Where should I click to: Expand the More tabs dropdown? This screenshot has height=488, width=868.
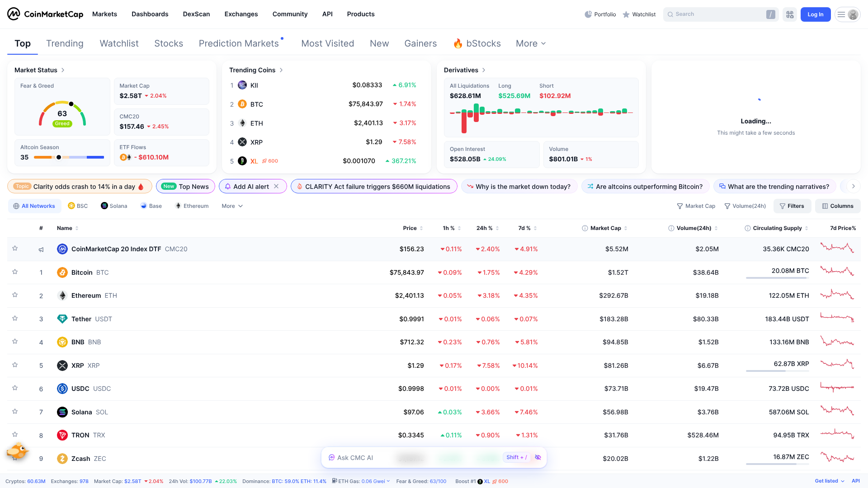tap(531, 43)
